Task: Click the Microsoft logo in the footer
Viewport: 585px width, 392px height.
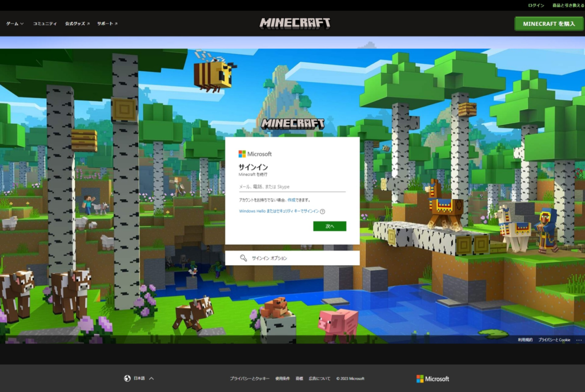Action: [433, 378]
